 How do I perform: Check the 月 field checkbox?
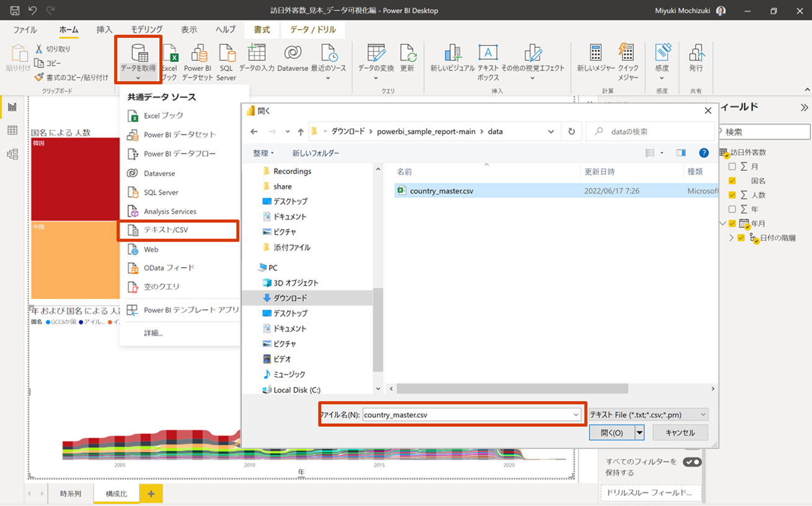click(x=732, y=167)
